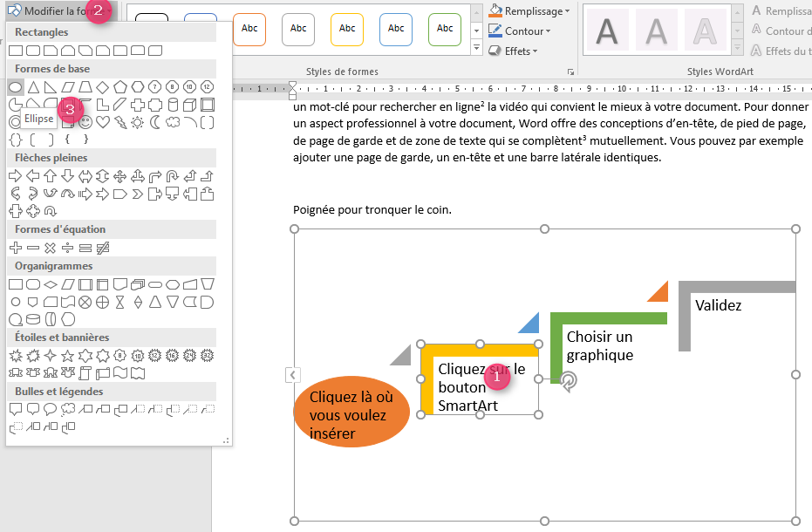The height and width of the screenshot is (532, 812).
Task: Select a five-pointed star in Étoiles et bannières
Action: pyautogui.click(x=68, y=356)
